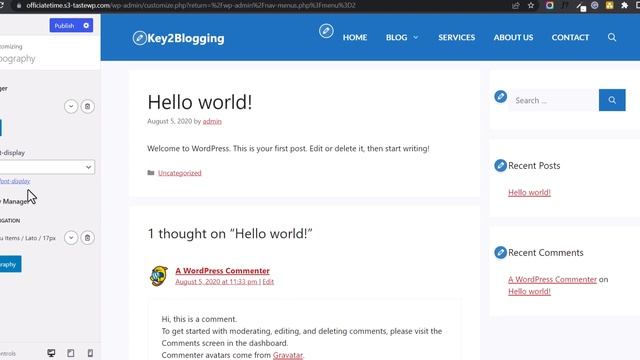The image size is (640, 360).
Task: Click the site lock security icon
Action: 19,5
